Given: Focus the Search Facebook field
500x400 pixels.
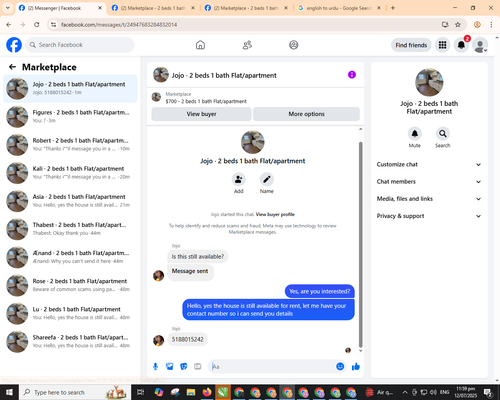Looking at the screenshot, I should 80,45.
